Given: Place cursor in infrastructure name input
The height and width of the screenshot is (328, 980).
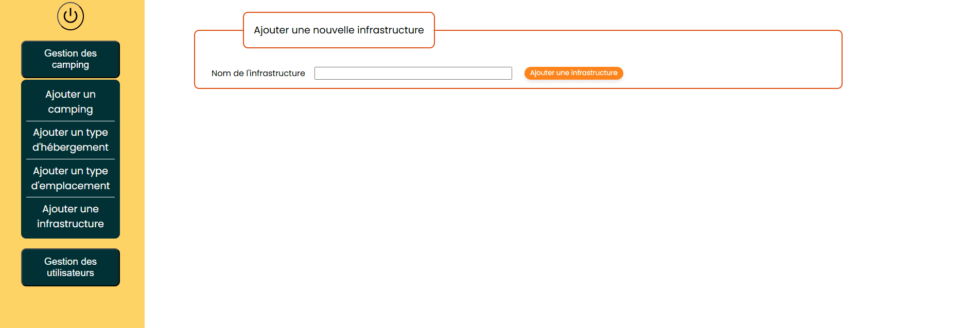Looking at the screenshot, I should click(x=413, y=73).
